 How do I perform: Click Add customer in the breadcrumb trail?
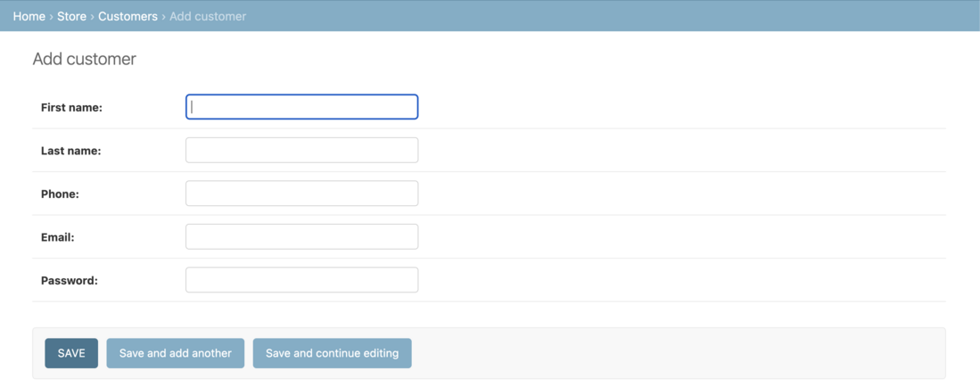tap(208, 16)
